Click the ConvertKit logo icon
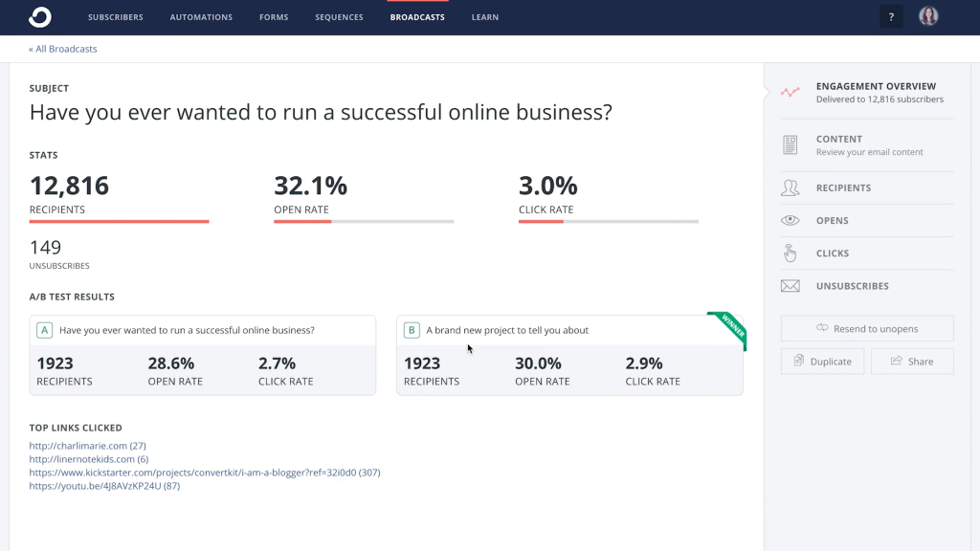The height and width of the screenshot is (551, 980). [40, 17]
